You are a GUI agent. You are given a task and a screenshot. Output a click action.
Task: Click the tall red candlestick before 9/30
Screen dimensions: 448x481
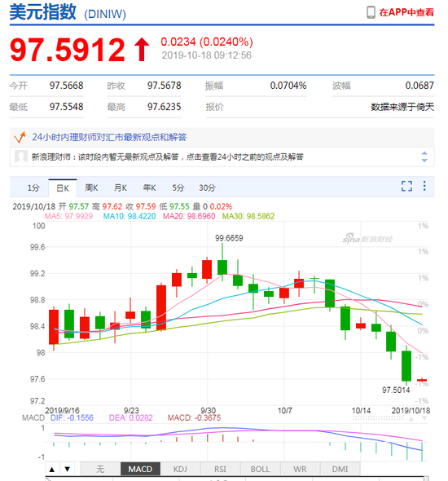[x=161, y=307]
